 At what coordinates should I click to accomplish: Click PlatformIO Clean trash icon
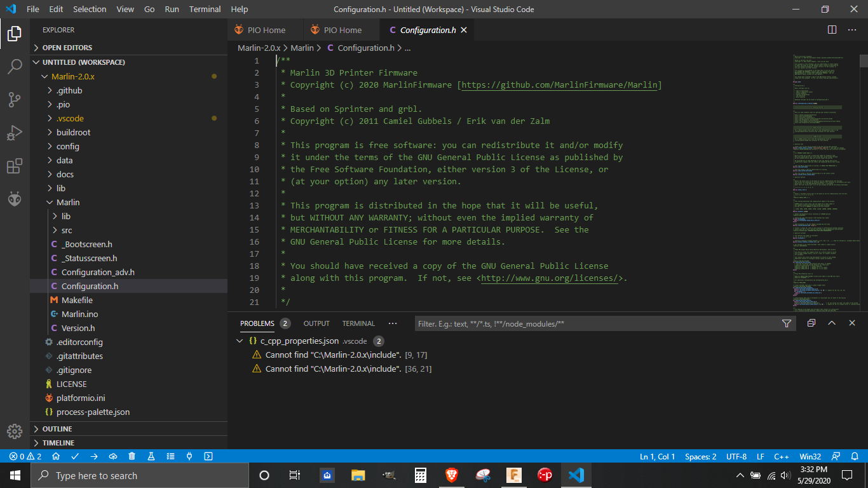tap(132, 456)
